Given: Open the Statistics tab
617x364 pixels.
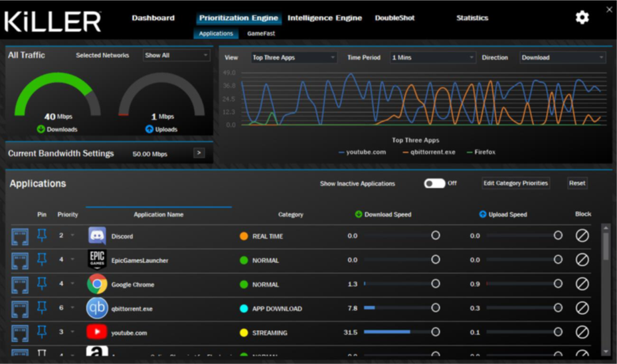Looking at the screenshot, I should point(472,18).
